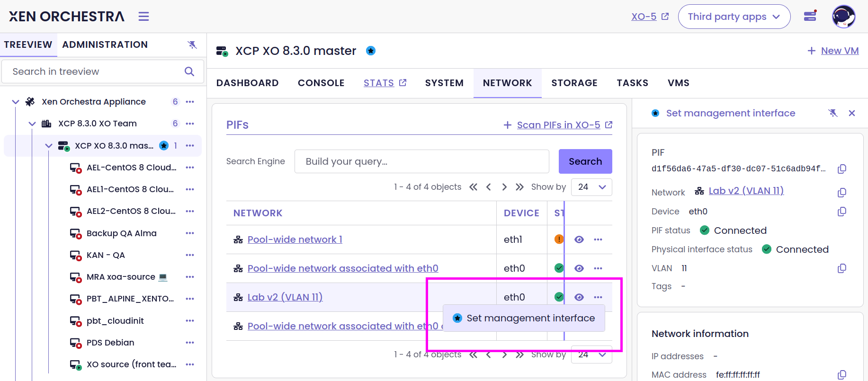Open the Third party apps dropdown
The width and height of the screenshot is (868, 381).
pyautogui.click(x=734, y=17)
